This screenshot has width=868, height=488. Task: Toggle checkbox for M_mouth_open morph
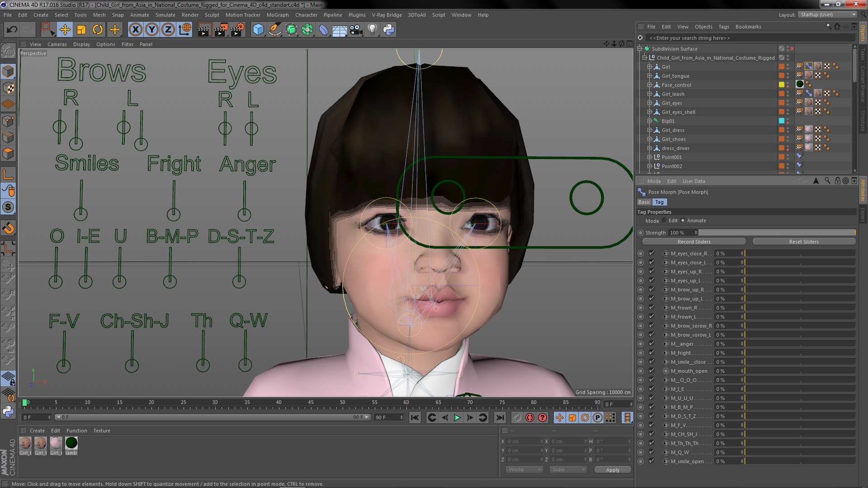651,371
